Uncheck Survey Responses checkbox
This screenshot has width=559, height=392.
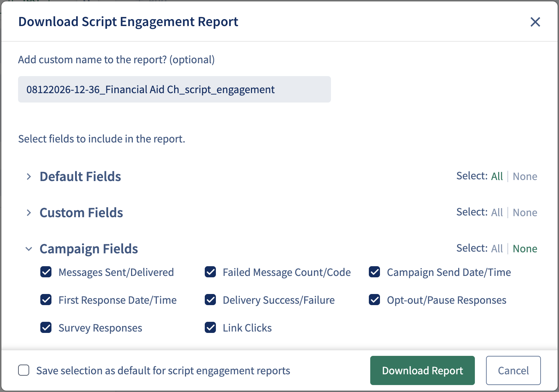click(x=46, y=327)
